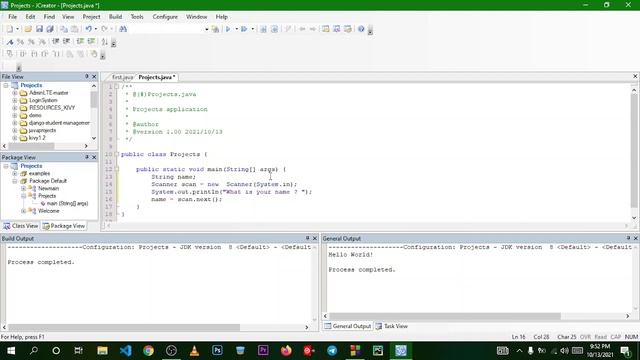
Task: Click the New file toolbar icon
Action: click(9, 29)
